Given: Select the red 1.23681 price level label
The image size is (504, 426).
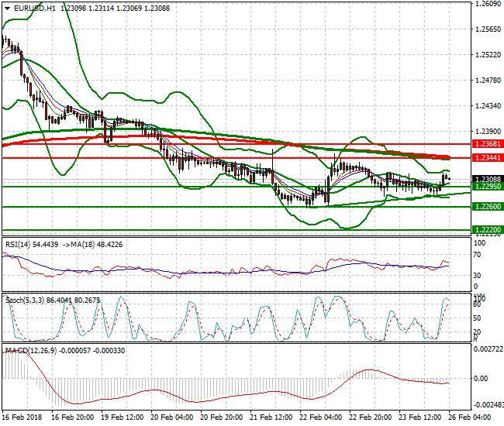Looking at the screenshot, I should coord(488,144).
